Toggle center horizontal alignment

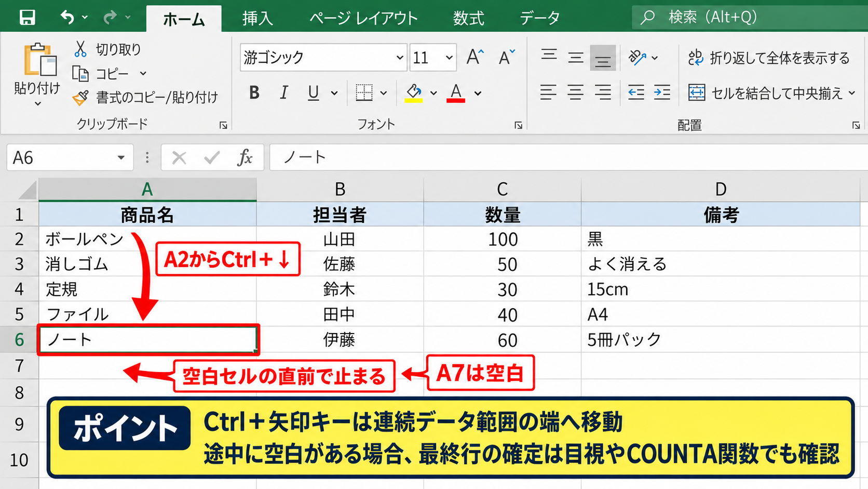click(x=575, y=92)
